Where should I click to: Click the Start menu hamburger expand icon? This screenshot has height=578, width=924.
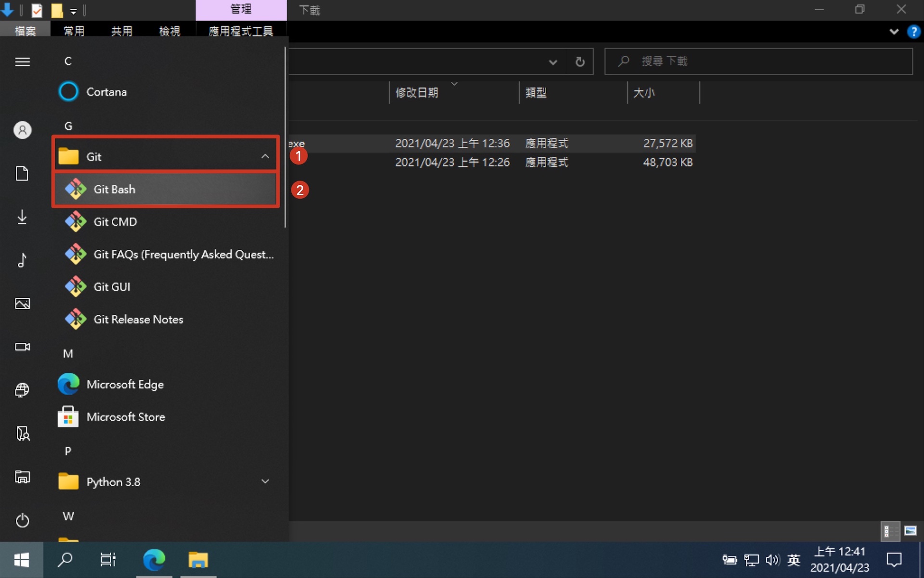22,62
